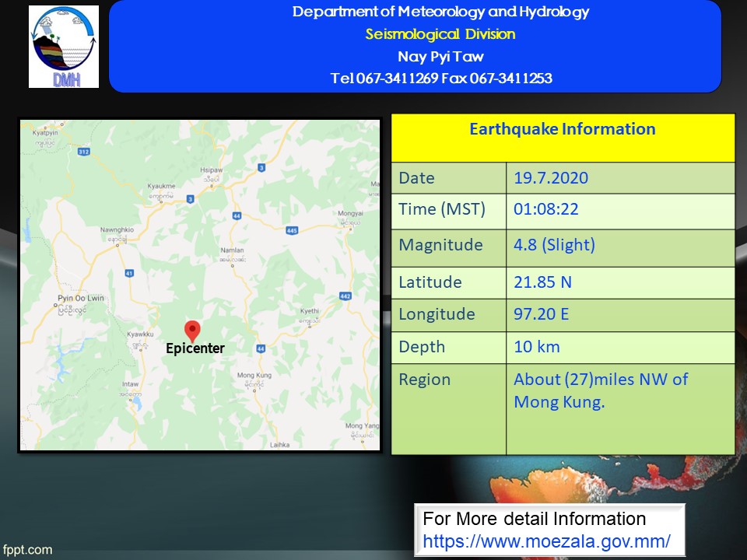Click 'For More detail Information' text
Screen dimensions: 747x560
(535, 519)
